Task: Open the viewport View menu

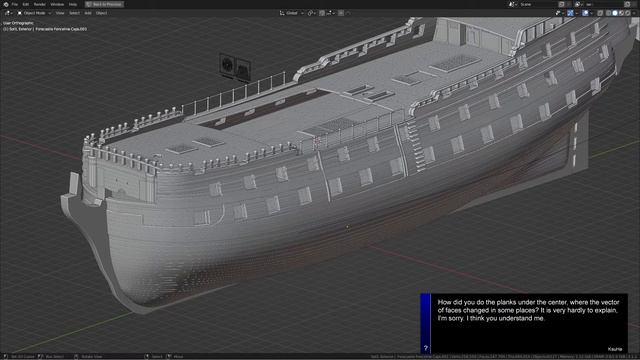Action: click(60, 13)
